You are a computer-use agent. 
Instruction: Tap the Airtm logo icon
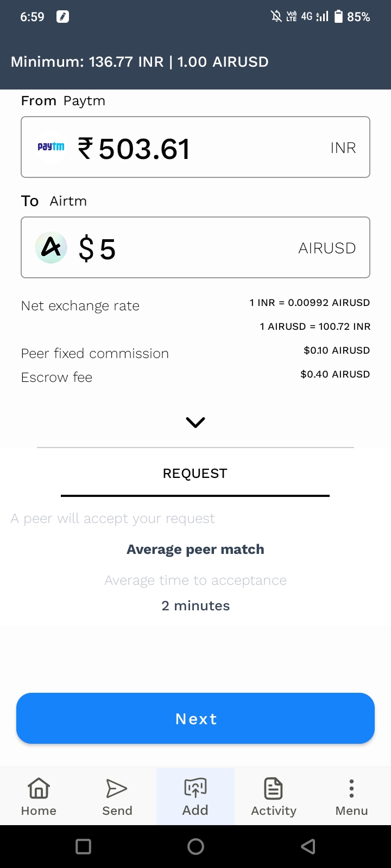coord(51,247)
